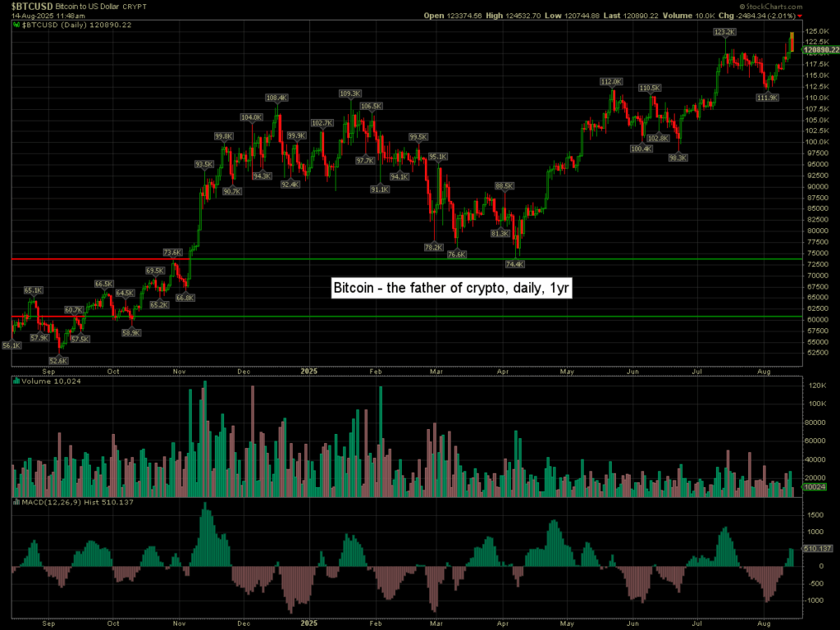Select the 109.3K January high marker
Image resolution: width=840 pixels, height=630 pixels.
point(349,94)
